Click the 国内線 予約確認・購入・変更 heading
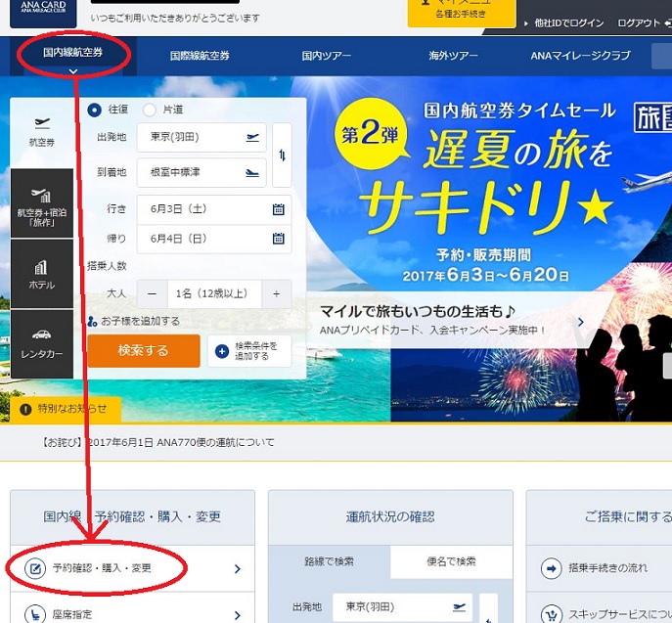 132,516
